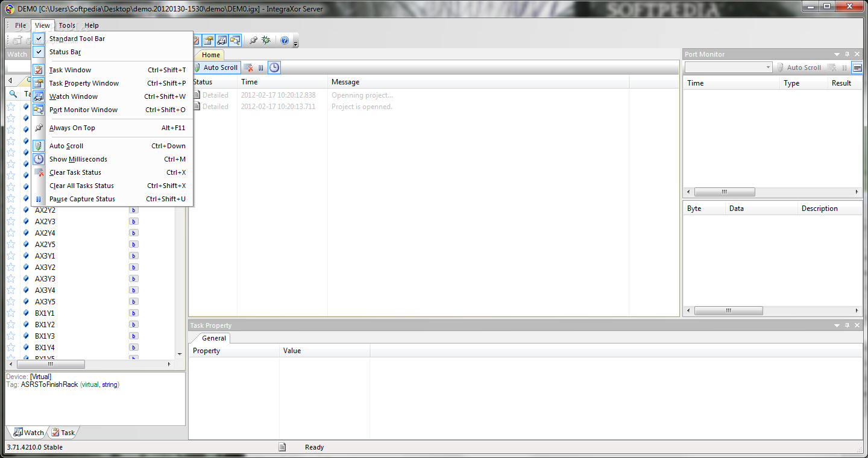Click the Description column header in Port Monitor

coord(829,209)
